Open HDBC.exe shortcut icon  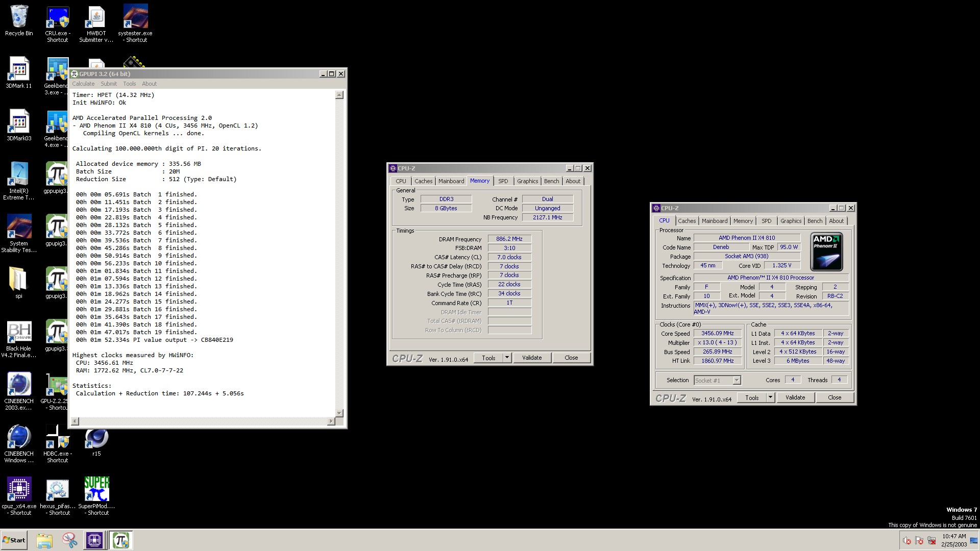tap(58, 444)
